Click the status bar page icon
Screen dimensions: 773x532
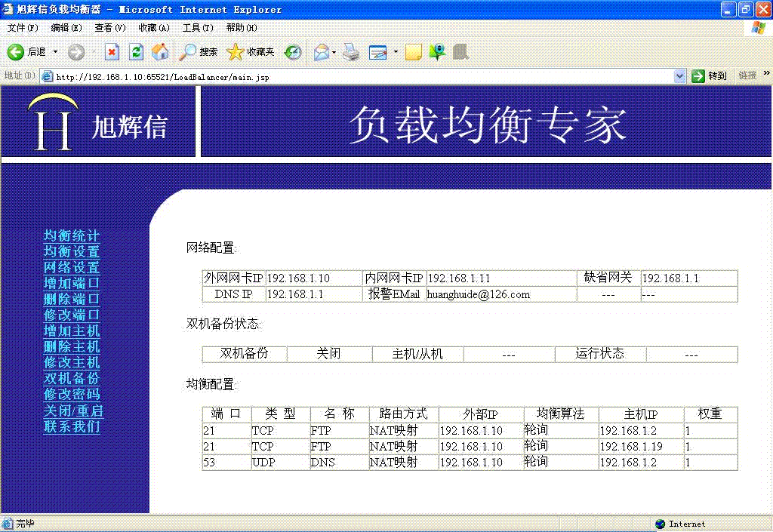[x=7, y=523]
